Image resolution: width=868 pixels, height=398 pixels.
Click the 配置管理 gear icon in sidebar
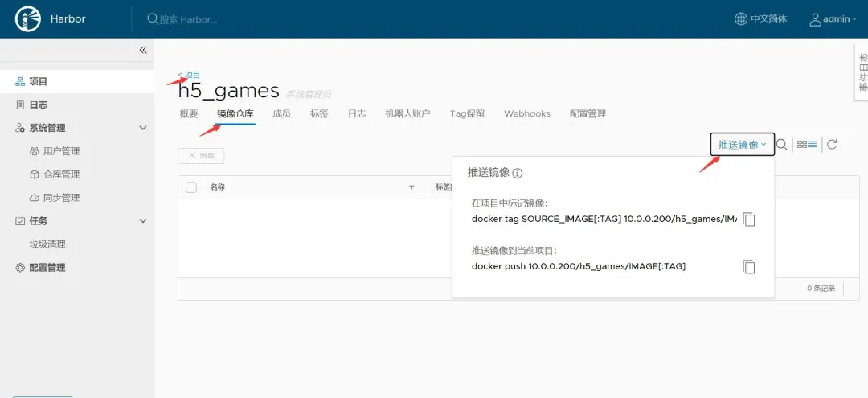point(20,268)
